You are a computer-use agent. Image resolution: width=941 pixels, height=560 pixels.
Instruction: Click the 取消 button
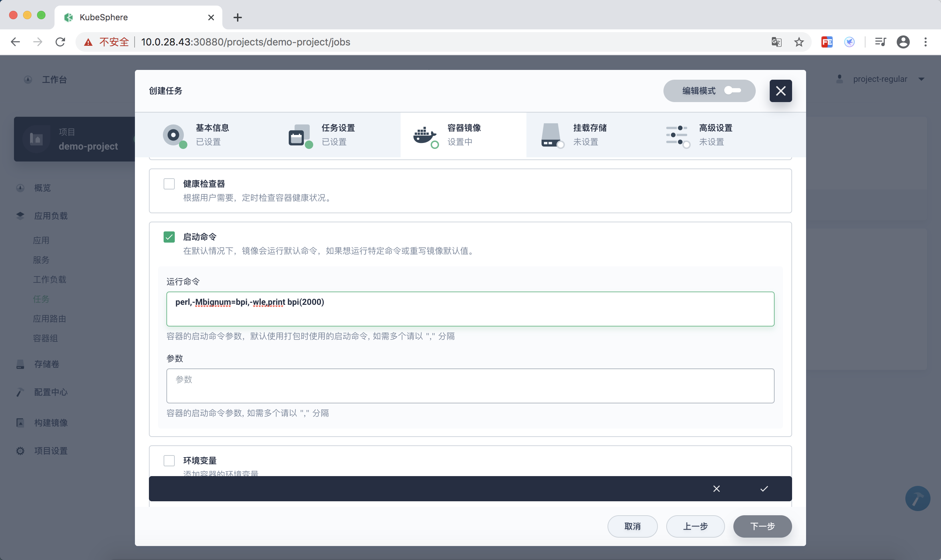click(x=632, y=526)
